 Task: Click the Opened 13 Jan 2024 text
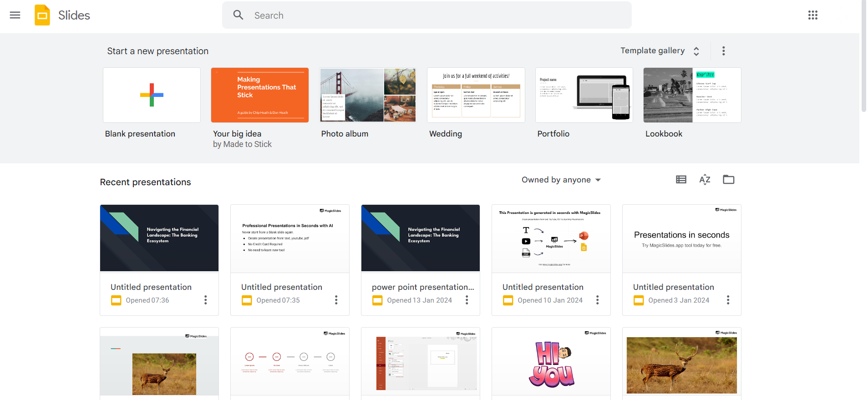pos(420,300)
